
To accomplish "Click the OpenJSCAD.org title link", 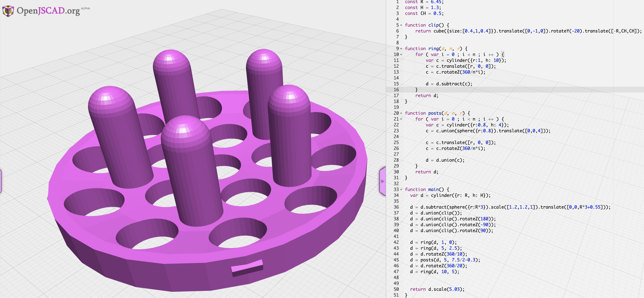I will [x=48, y=11].
